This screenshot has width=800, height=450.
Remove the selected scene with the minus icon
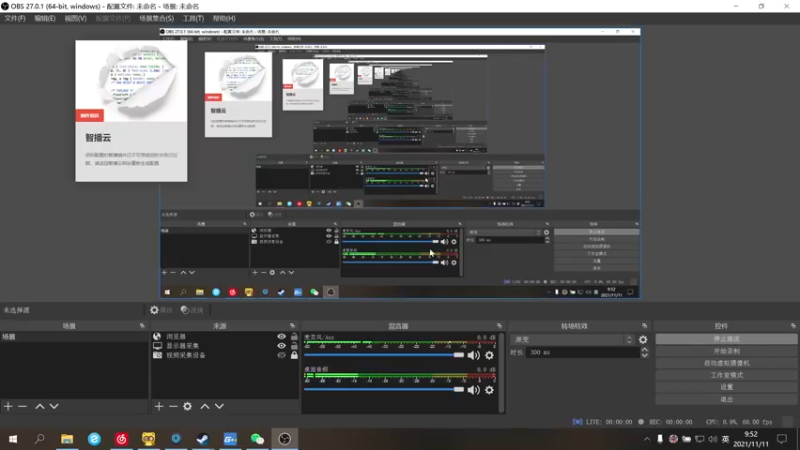22,406
